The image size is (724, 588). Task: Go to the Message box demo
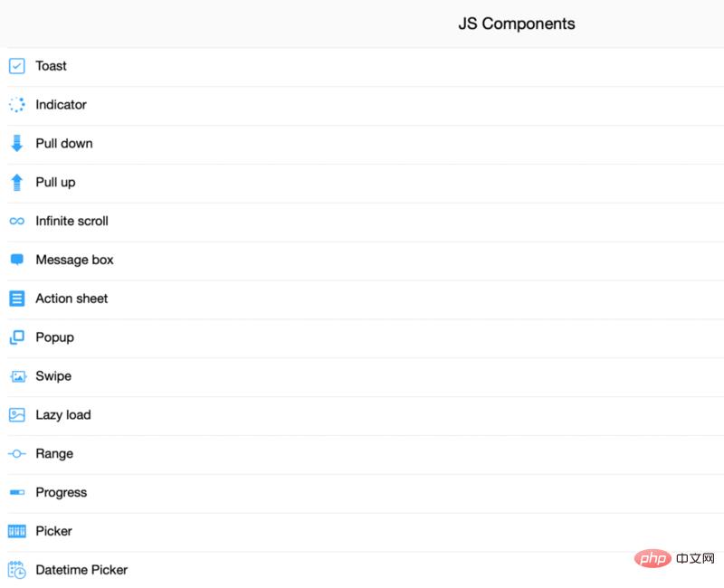click(74, 260)
